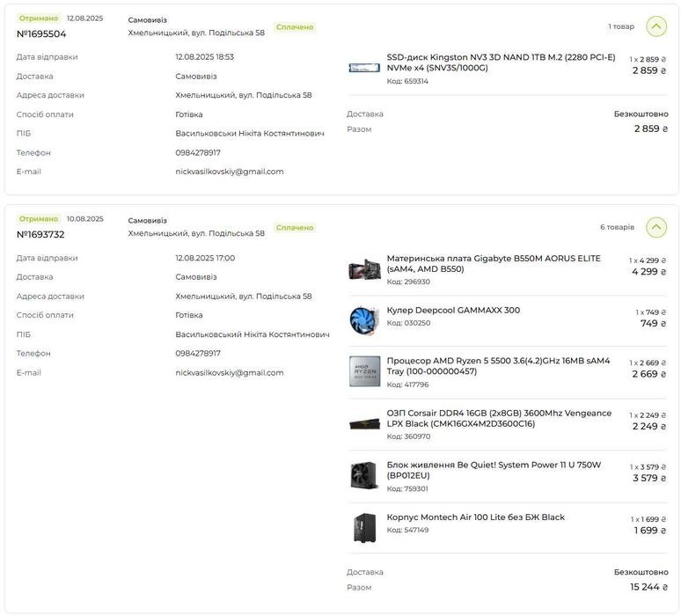Screen dimensions: 681x616
Task: Open the AMD Ryzen 5 5500 processor image
Action: (364, 371)
